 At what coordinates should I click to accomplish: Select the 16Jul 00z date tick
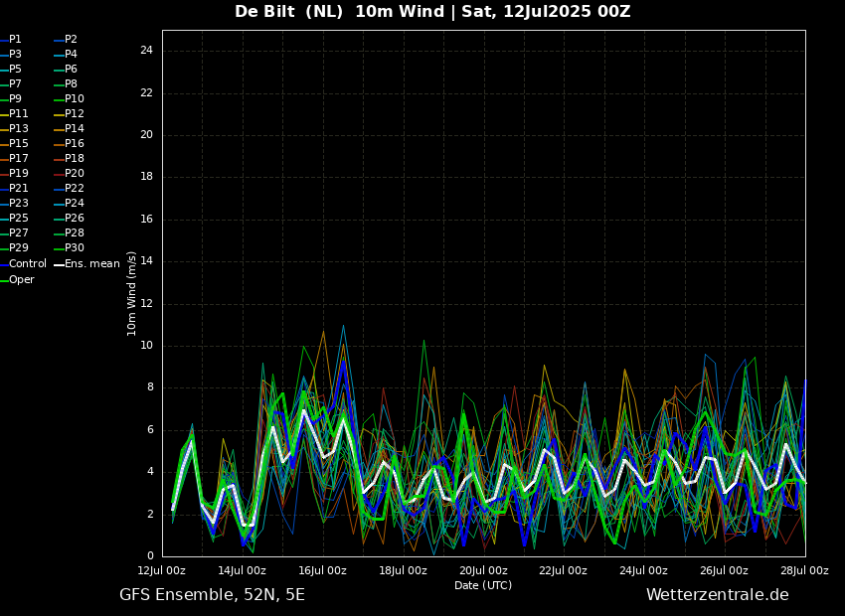coord(322,571)
